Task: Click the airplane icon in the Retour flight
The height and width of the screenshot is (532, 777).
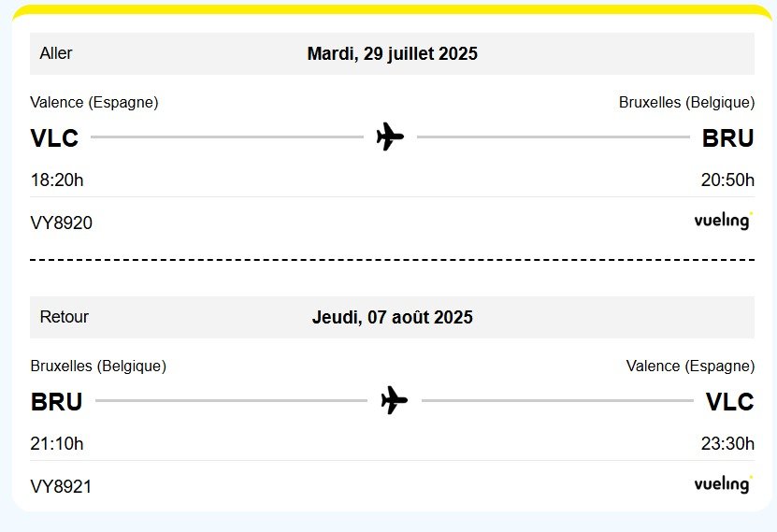Action: [395, 401]
